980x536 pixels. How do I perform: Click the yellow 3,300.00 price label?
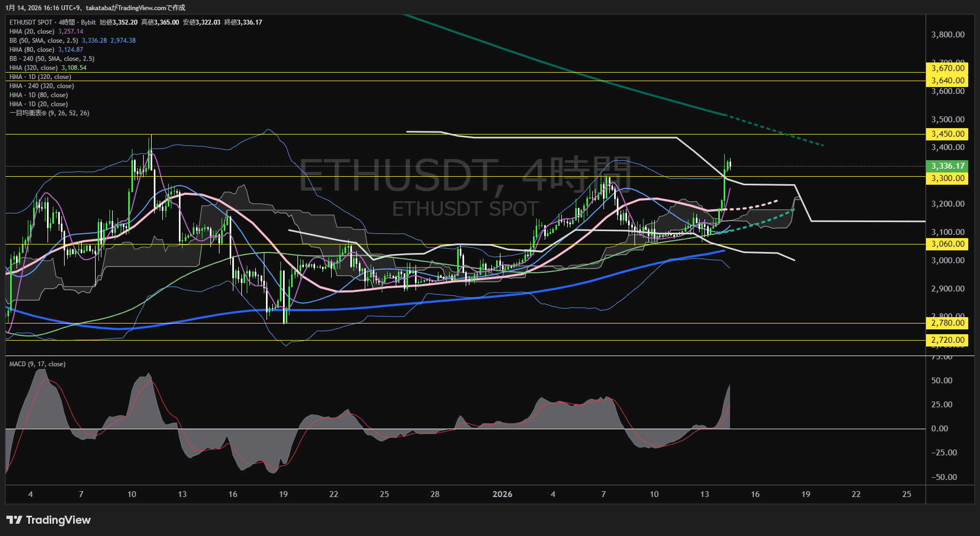pyautogui.click(x=947, y=178)
